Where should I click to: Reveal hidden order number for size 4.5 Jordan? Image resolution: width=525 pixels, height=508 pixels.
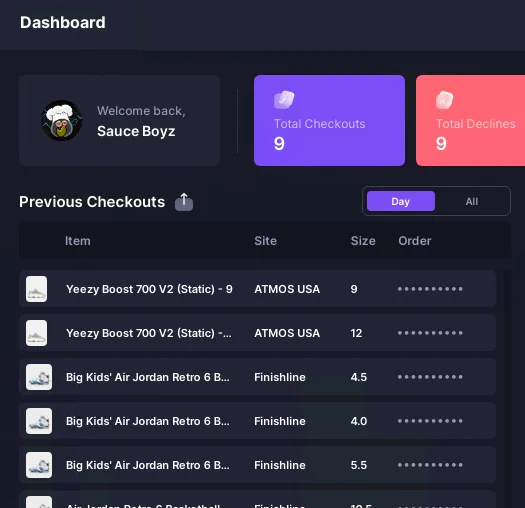pos(430,377)
